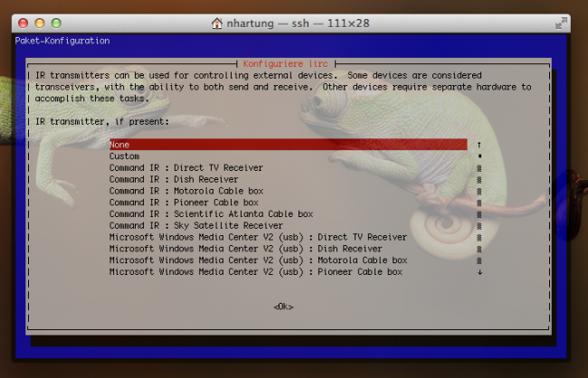Choose Command IR : Pioneer Cable box
588x378 pixels.
184,203
